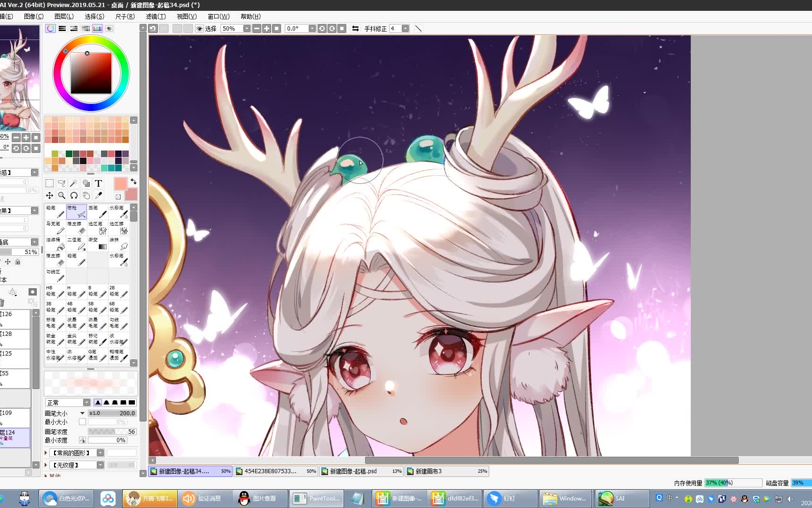
Task: Select the 6B 铅笔 pencil preset
Action: [118, 308]
